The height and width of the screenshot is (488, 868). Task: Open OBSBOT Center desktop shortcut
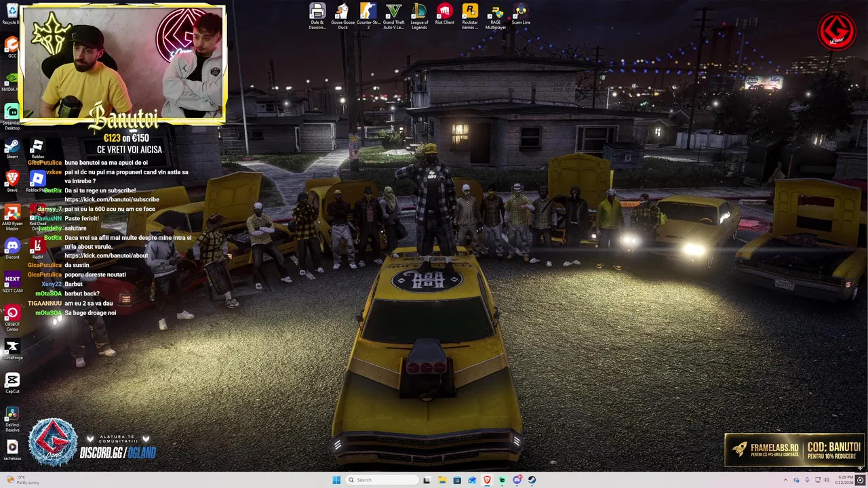[12, 317]
